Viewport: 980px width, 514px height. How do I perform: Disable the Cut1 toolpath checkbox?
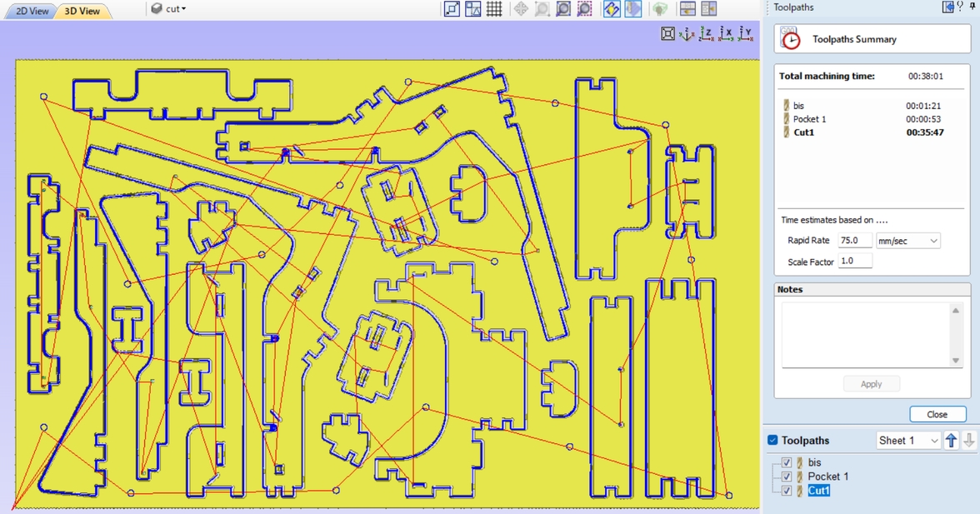[x=787, y=491]
